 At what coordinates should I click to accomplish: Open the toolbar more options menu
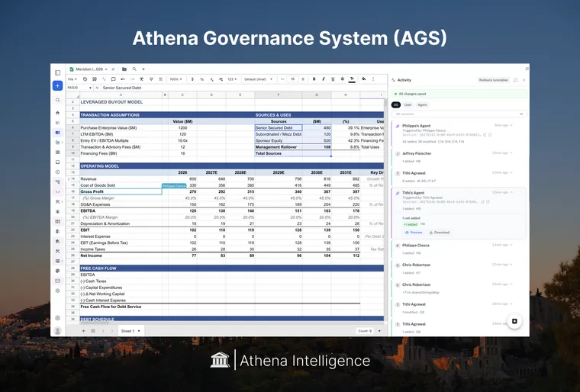[x=373, y=79]
